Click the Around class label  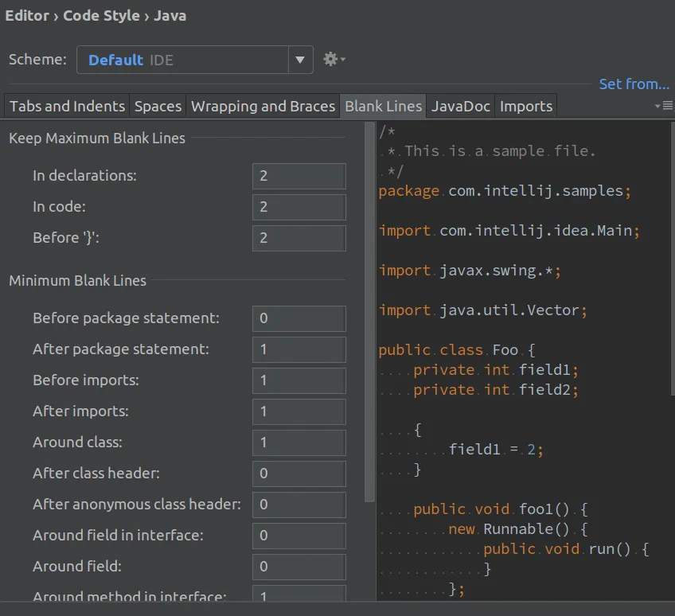[77, 442]
